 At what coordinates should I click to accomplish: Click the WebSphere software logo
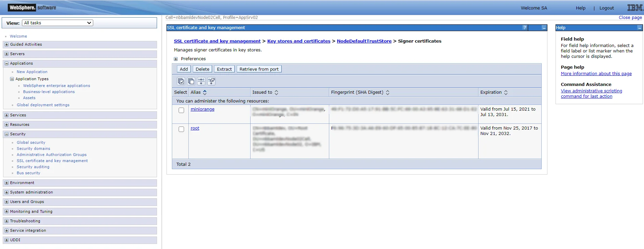32,7
